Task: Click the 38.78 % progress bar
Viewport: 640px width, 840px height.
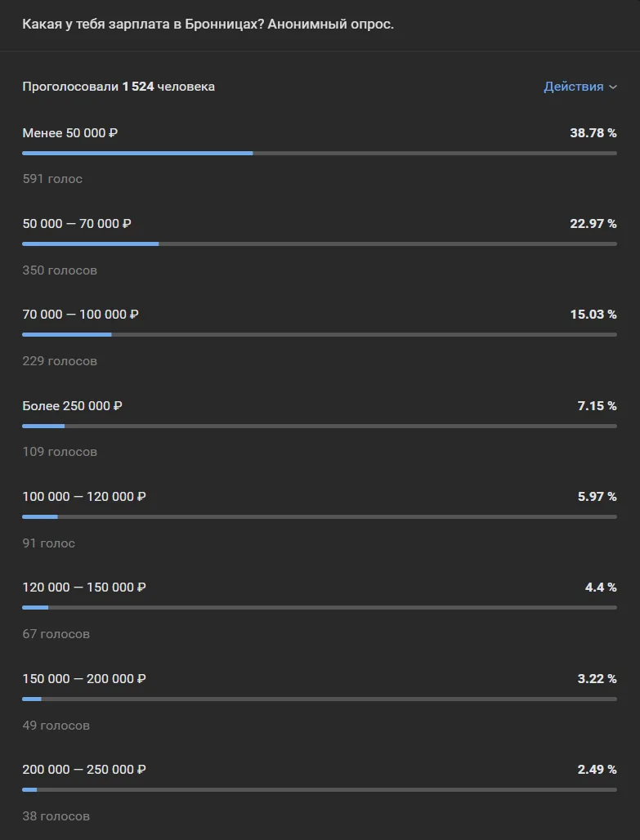Action: 319,153
